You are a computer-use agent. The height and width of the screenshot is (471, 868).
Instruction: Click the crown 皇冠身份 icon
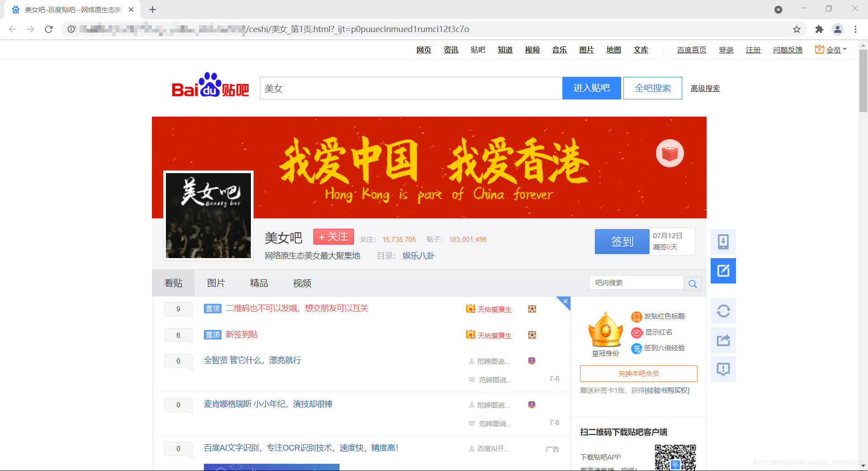tap(606, 330)
